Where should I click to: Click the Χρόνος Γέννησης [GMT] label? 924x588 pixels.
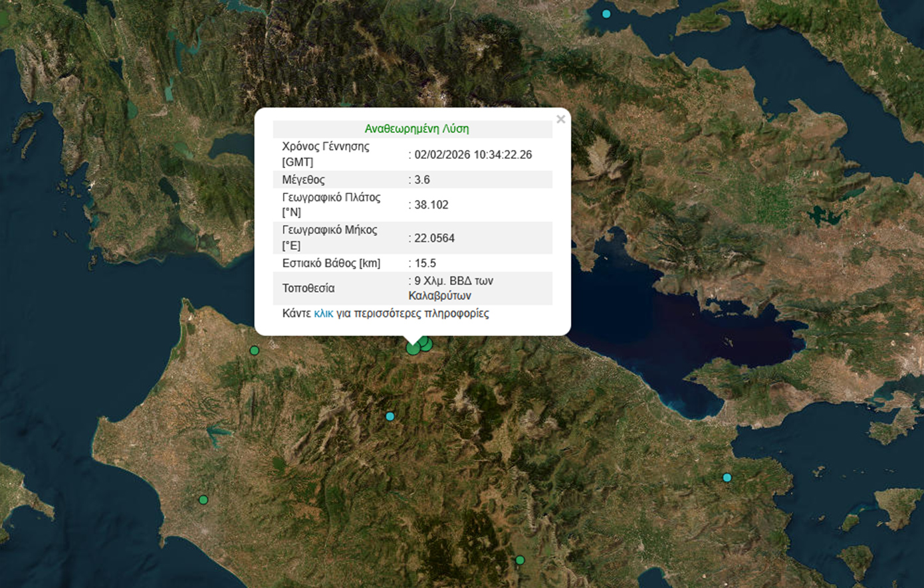pyautogui.click(x=325, y=154)
